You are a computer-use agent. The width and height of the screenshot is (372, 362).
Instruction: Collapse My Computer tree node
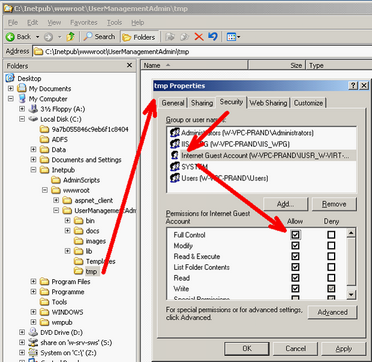click(x=11, y=99)
